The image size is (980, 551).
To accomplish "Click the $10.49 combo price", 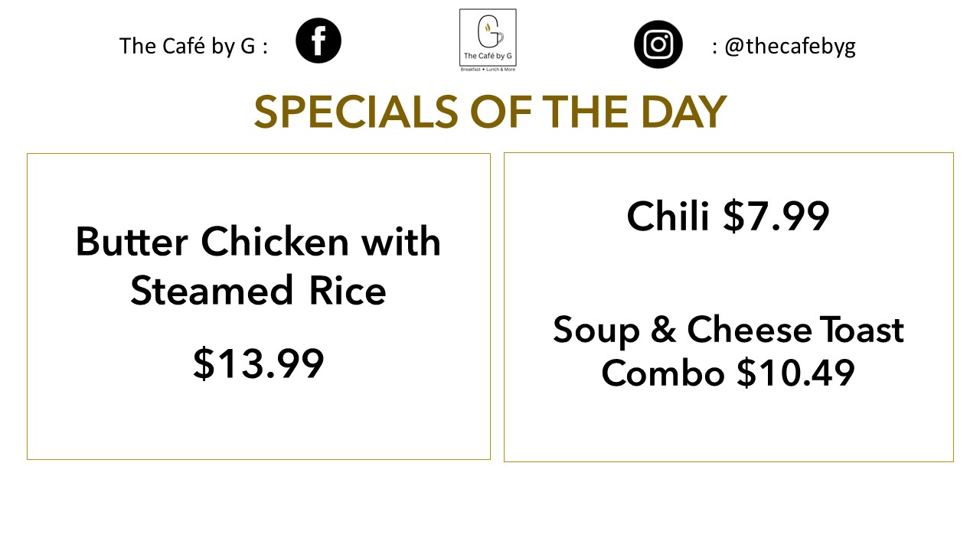I will tap(795, 373).
